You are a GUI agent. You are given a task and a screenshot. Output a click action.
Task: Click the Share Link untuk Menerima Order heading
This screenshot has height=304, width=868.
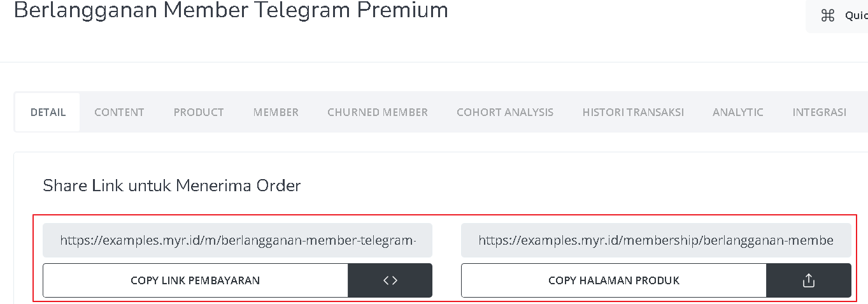click(x=172, y=186)
